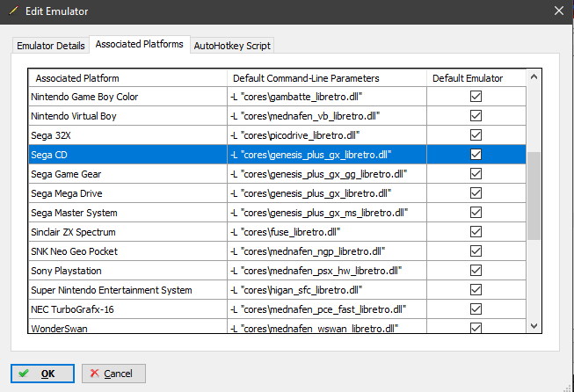
Task: Edit the mednafen_wswan_libretro.dll parameter cell
Action: (327, 326)
